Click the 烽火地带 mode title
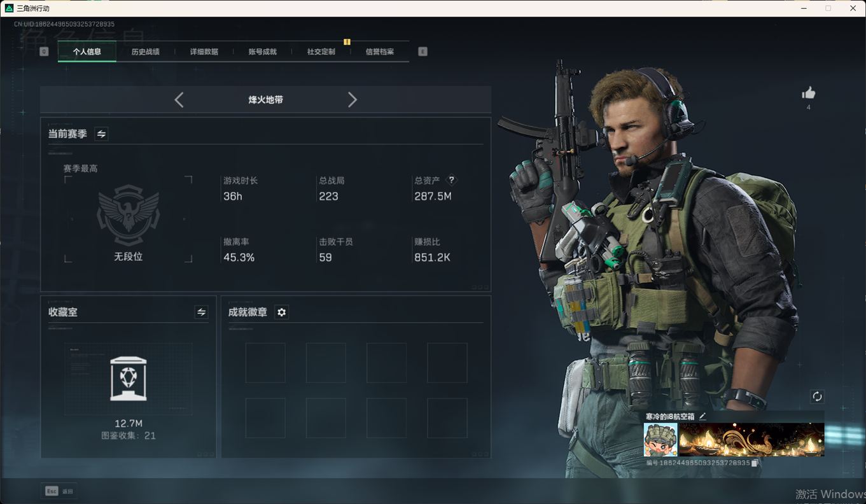866x504 pixels. pyautogui.click(x=266, y=100)
